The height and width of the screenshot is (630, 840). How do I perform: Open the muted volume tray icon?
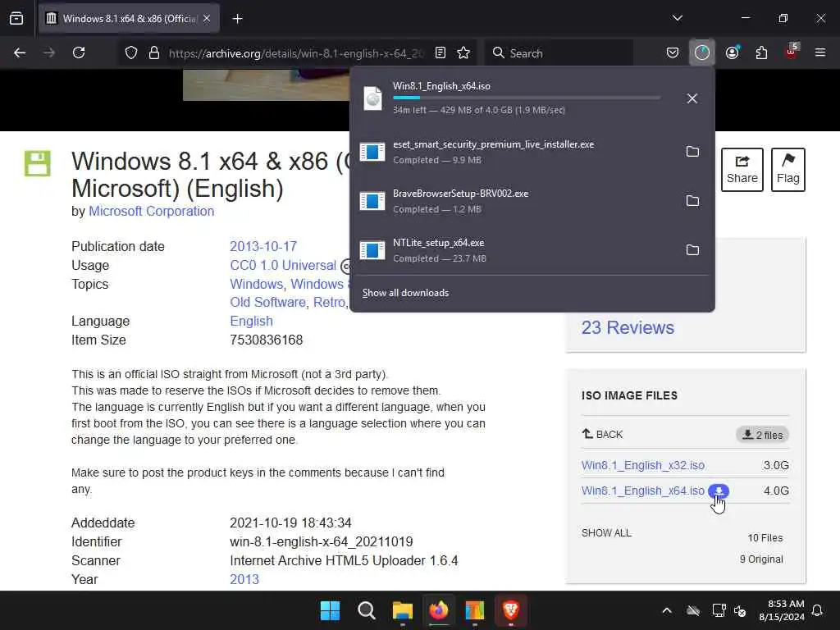point(740,610)
